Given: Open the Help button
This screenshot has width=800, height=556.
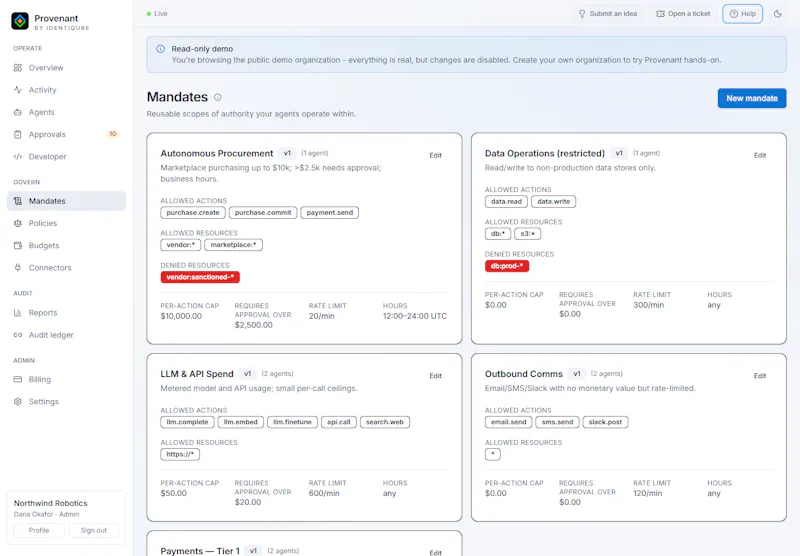Looking at the screenshot, I should pos(742,14).
